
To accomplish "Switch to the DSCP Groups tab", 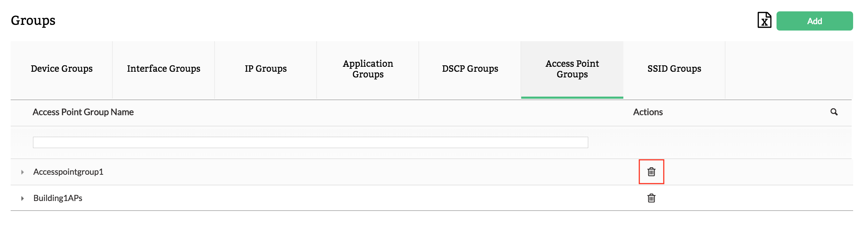I will pos(470,69).
